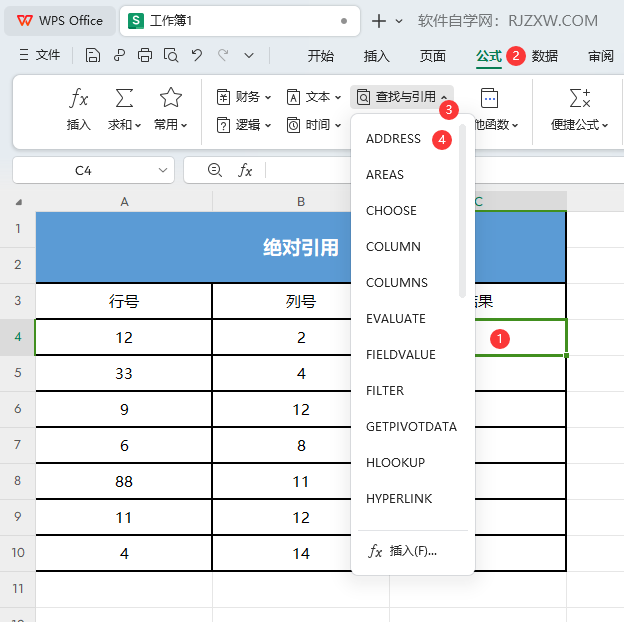Expand the Date & Time (时间) dropdown
The image size is (624, 622).
tap(314, 125)
